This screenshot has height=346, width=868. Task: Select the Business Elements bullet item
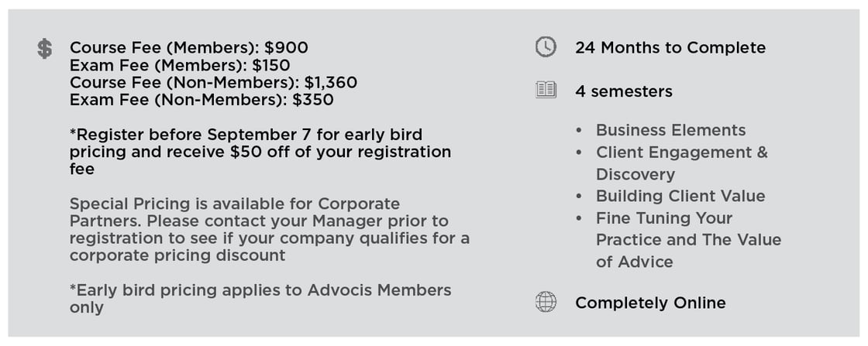pyautogui.click(x=670, y=130)
